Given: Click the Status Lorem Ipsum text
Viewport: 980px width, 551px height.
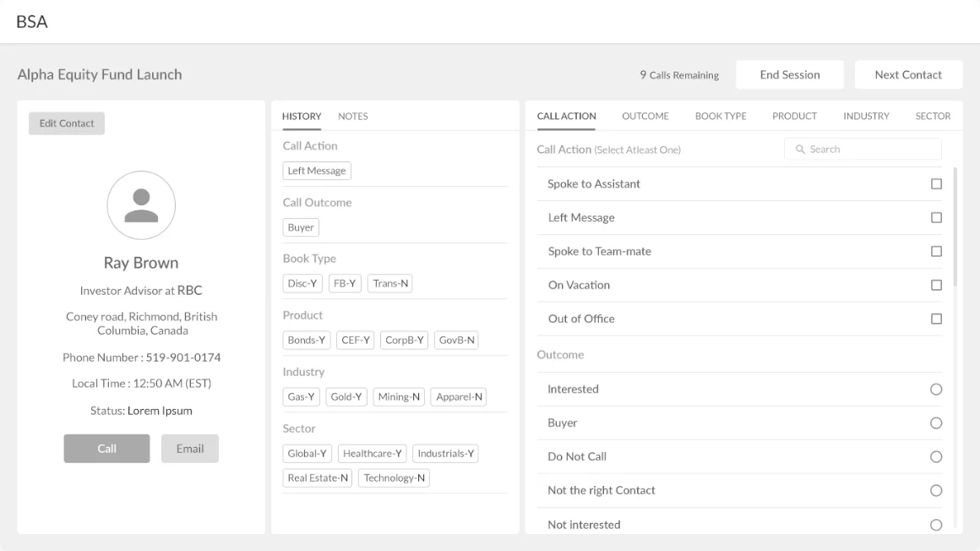Looking at the screenshot, I should pyautogui.click(x=141, y=411).
